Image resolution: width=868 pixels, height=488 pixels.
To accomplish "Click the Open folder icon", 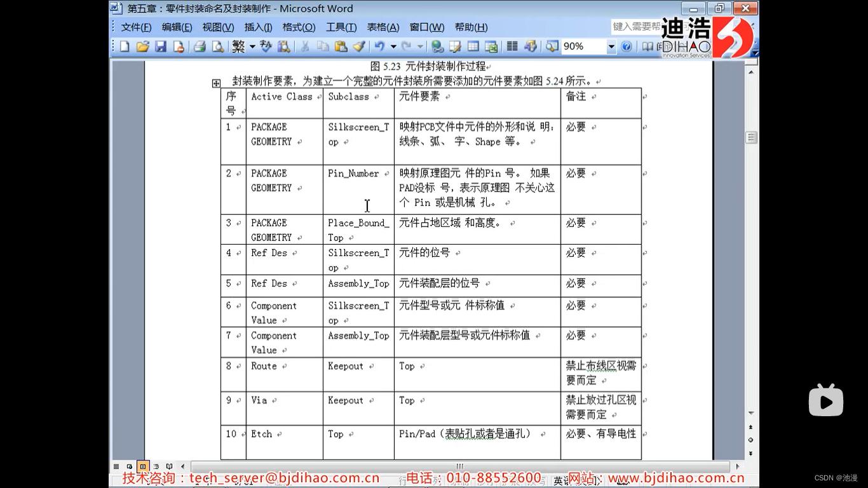I will (x=143, y=46).
